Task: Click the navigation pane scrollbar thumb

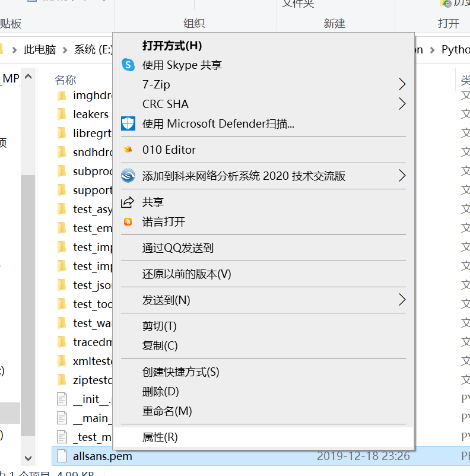Action: pos(28,306)
